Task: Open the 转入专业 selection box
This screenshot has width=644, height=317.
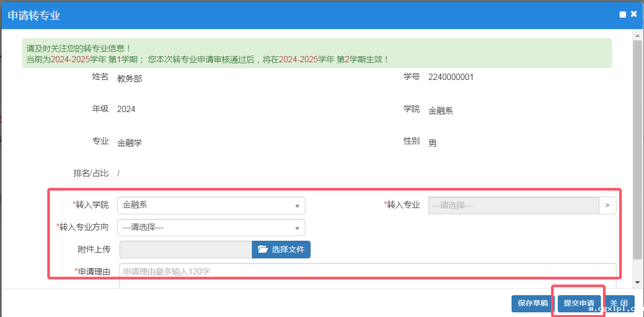Action: coord(513,205)
